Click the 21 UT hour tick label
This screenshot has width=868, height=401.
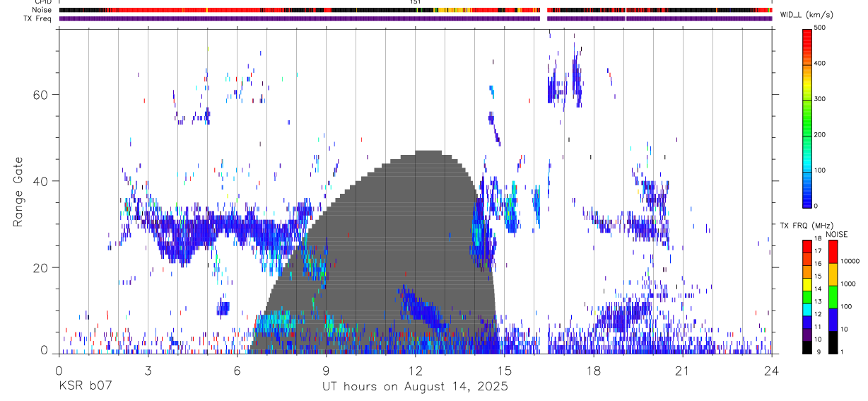683,371
